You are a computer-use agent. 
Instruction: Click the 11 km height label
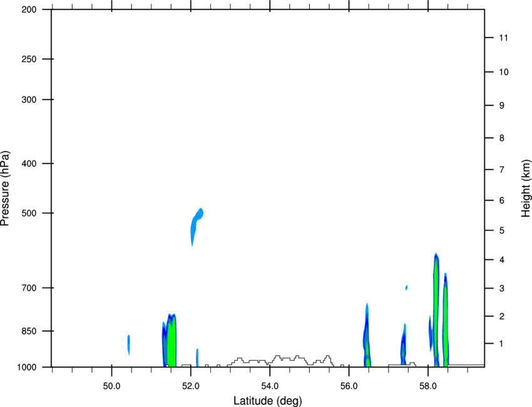tap(503, 38)
